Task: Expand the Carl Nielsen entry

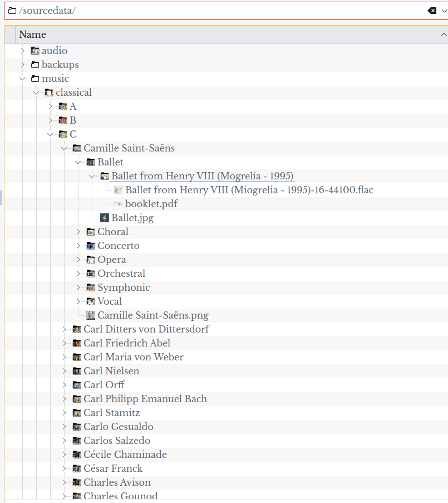Action: [x=65, y=371]
